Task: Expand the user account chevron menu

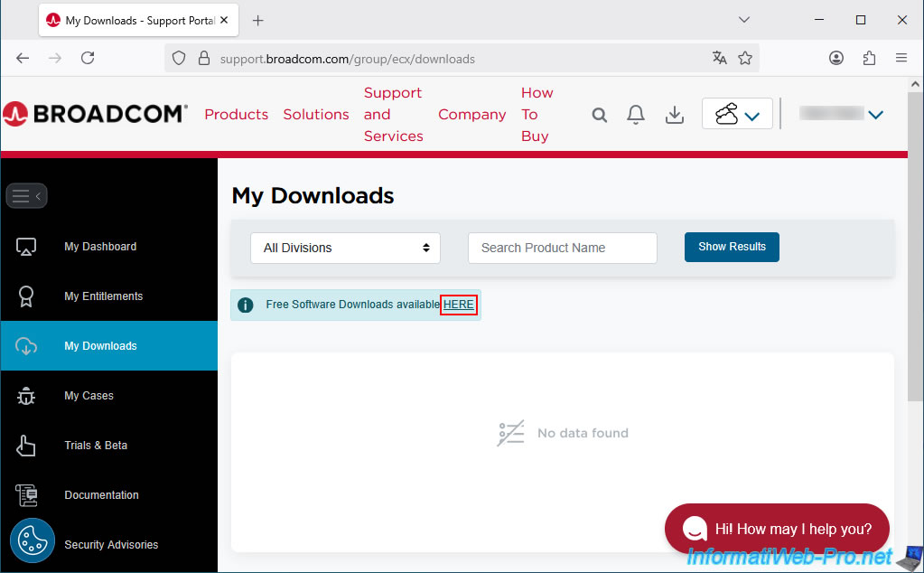Action: [x=874, y=115]
